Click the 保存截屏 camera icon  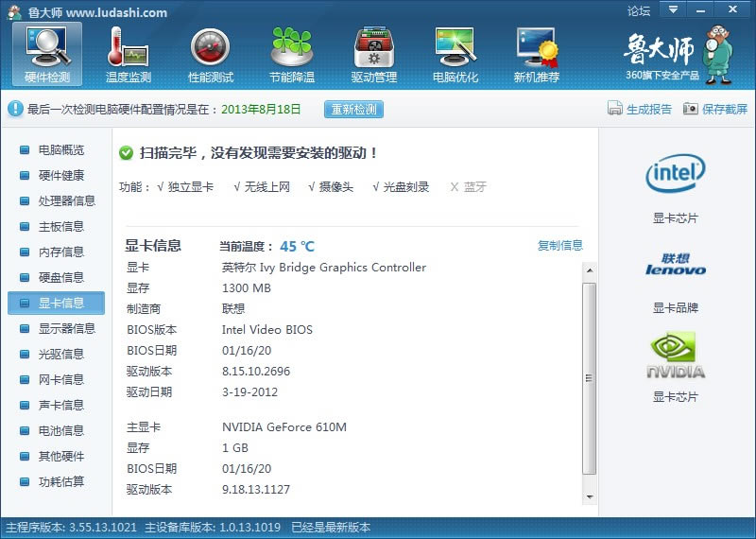pos(691,109)
